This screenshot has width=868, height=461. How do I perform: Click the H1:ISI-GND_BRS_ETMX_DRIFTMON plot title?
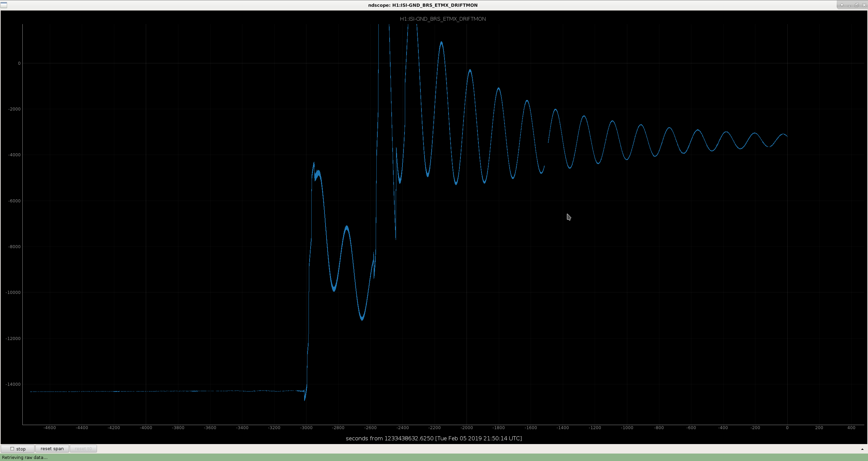click(442, 19)
